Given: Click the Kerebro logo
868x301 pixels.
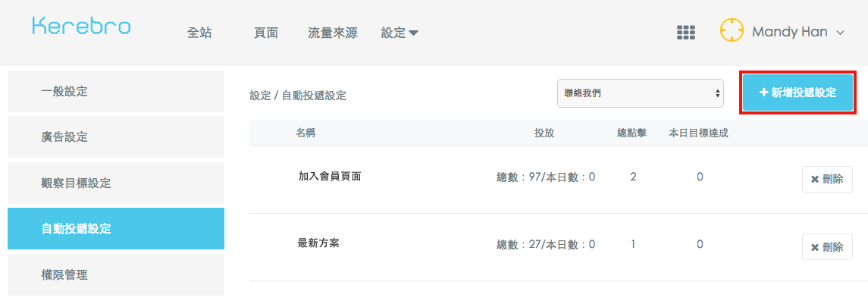Looking at the screenshot, I should [x=81, y=27].
